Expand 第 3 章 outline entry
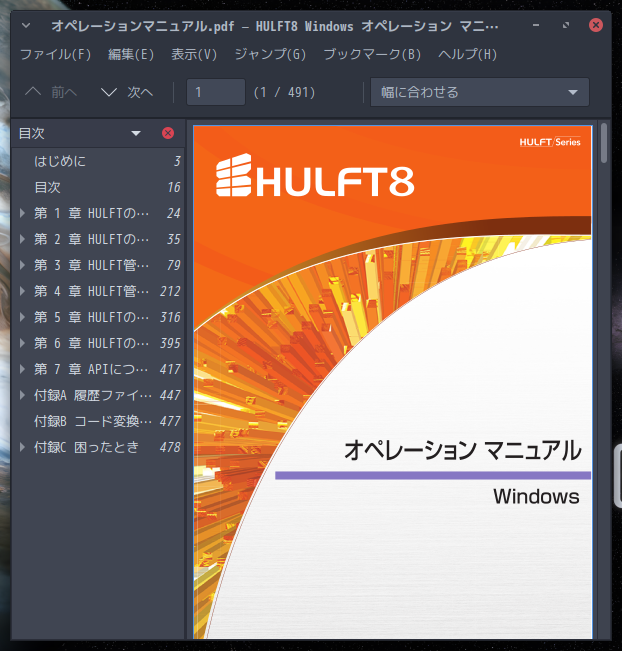This screenshot has height=651, width=622. [x=22, y=265]
